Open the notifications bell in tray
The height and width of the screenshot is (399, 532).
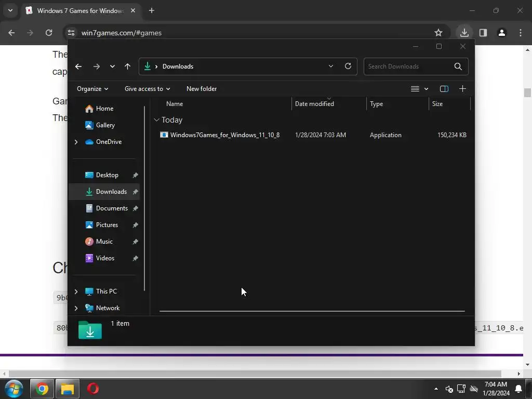(x=518, y=389)
